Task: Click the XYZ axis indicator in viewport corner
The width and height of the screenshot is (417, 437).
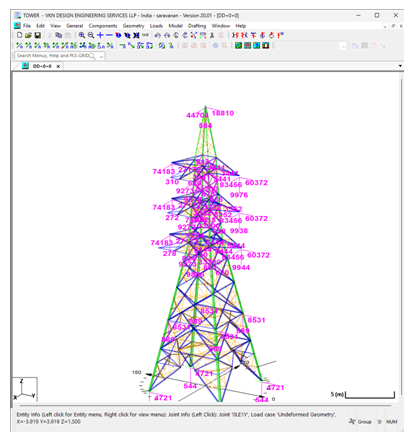Action: point(25,389)
